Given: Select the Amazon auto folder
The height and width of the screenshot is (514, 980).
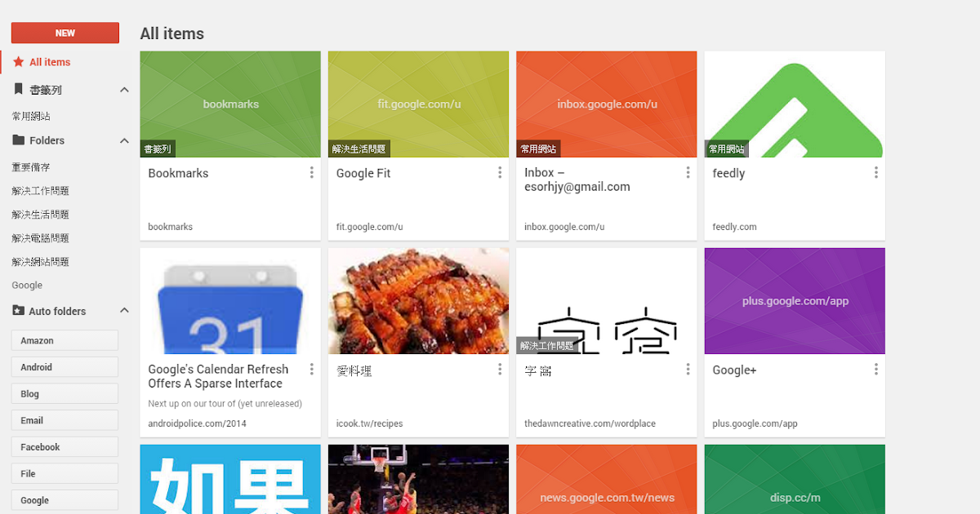Looking at the screenshot, I should pos(65,340).
